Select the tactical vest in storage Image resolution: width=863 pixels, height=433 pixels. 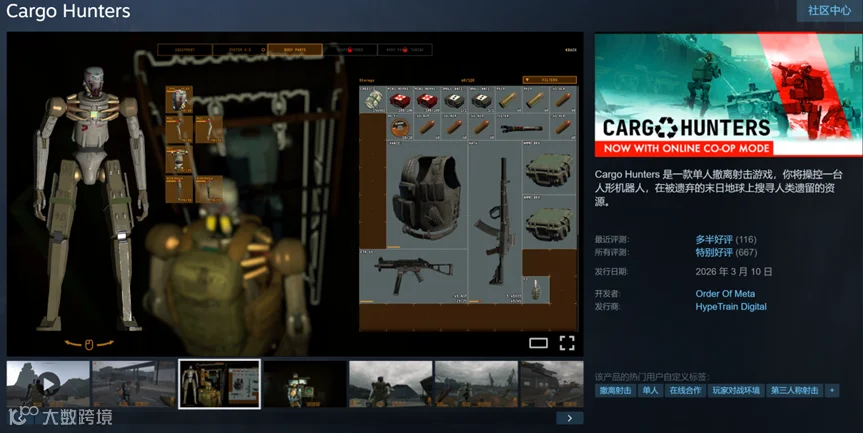point(427,196)
